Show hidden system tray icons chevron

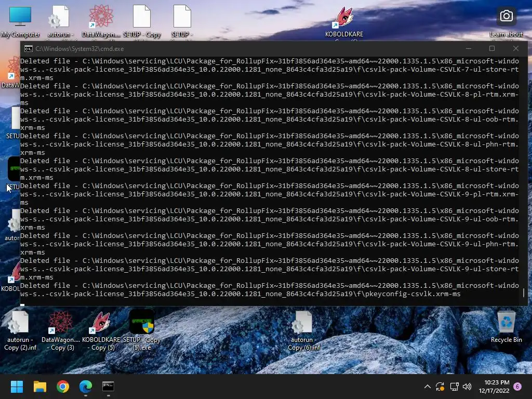click(x=428, y=387)
